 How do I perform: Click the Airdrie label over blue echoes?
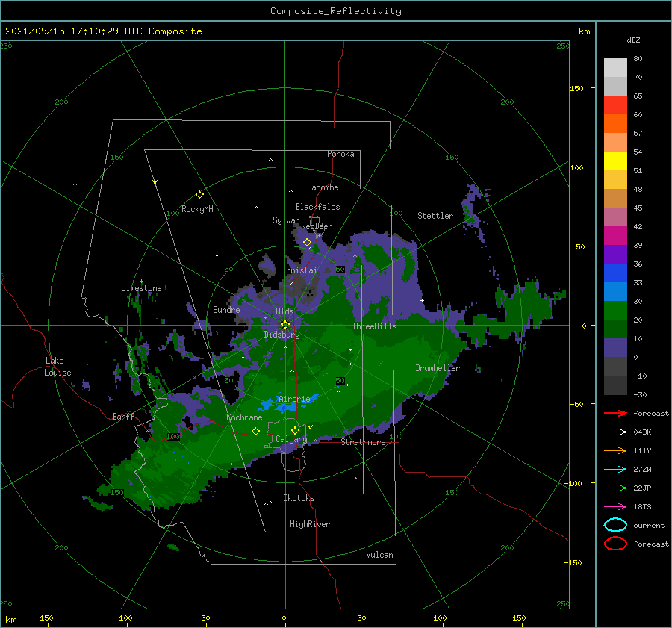click(294, 399)
